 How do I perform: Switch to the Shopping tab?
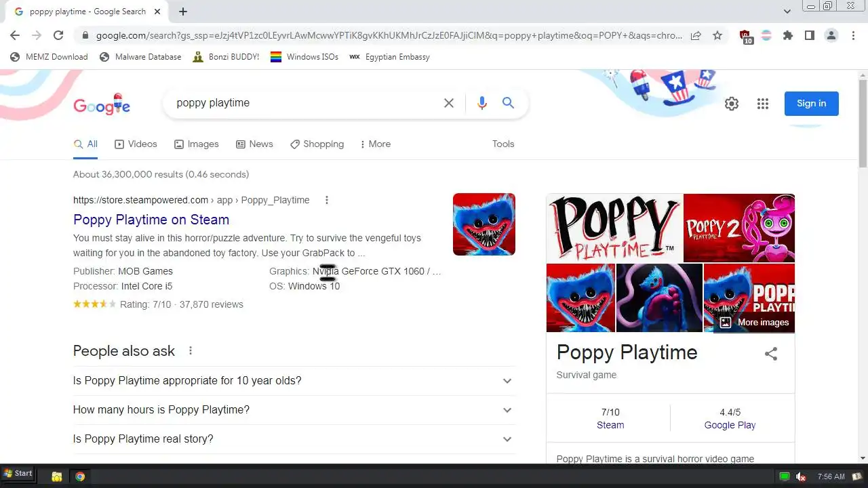317,144
